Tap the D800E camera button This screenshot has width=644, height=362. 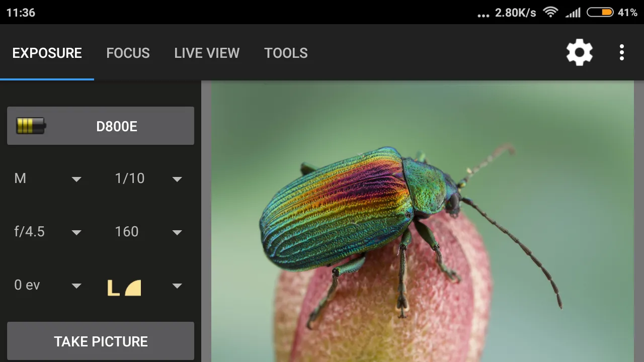[101, 126]
